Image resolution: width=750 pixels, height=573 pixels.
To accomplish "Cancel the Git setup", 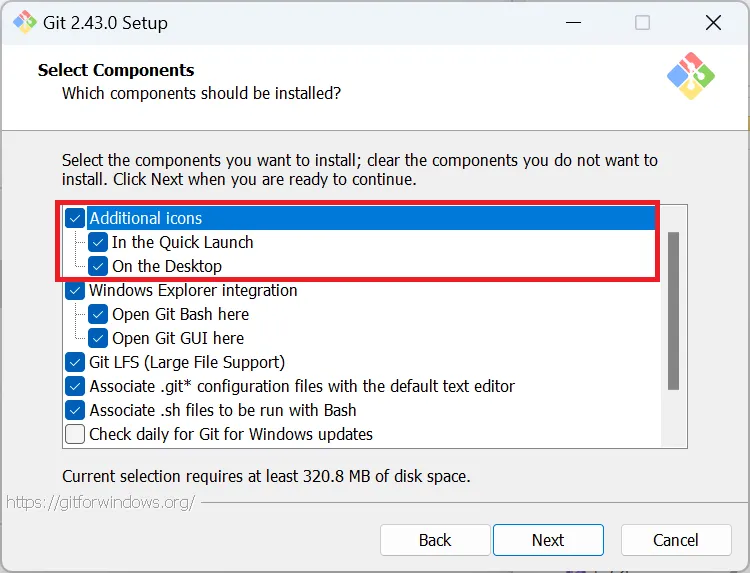I will 676,540.
